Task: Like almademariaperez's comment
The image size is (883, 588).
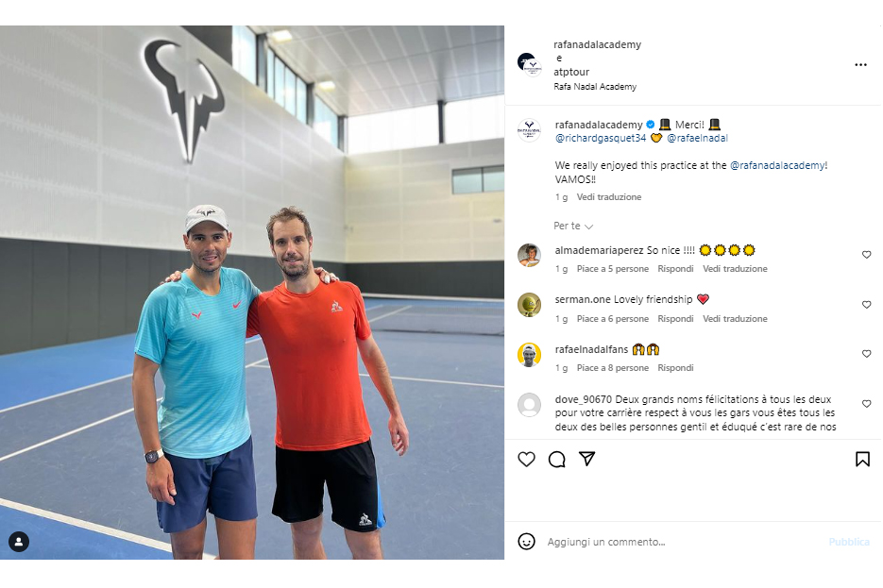Action: pos(866,255)
